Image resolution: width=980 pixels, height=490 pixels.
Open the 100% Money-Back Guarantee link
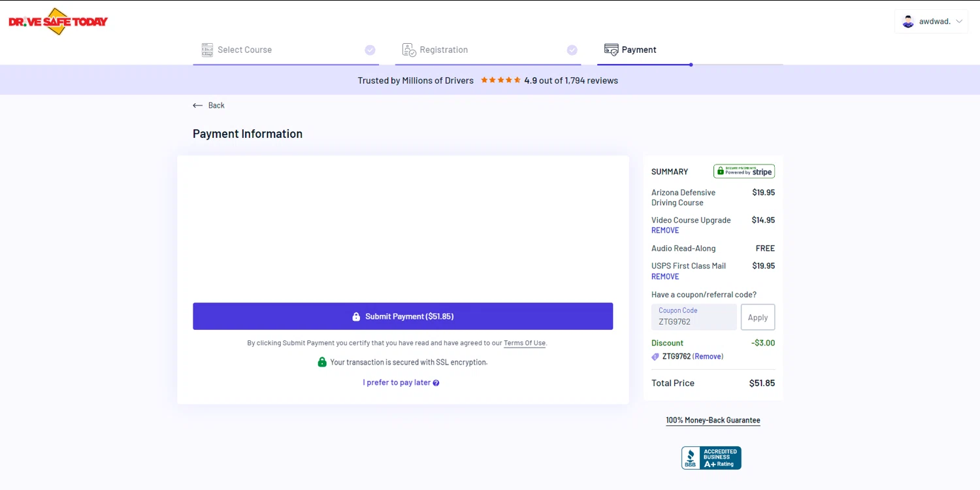[713, 420]
